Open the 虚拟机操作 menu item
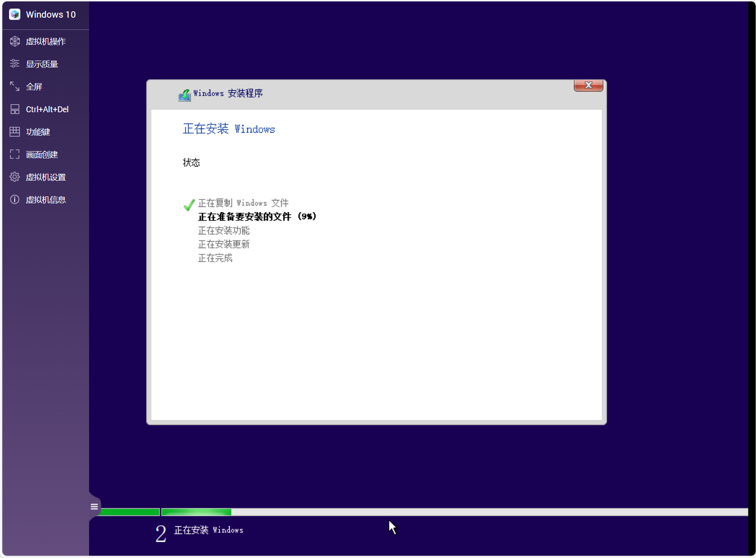 46,41
